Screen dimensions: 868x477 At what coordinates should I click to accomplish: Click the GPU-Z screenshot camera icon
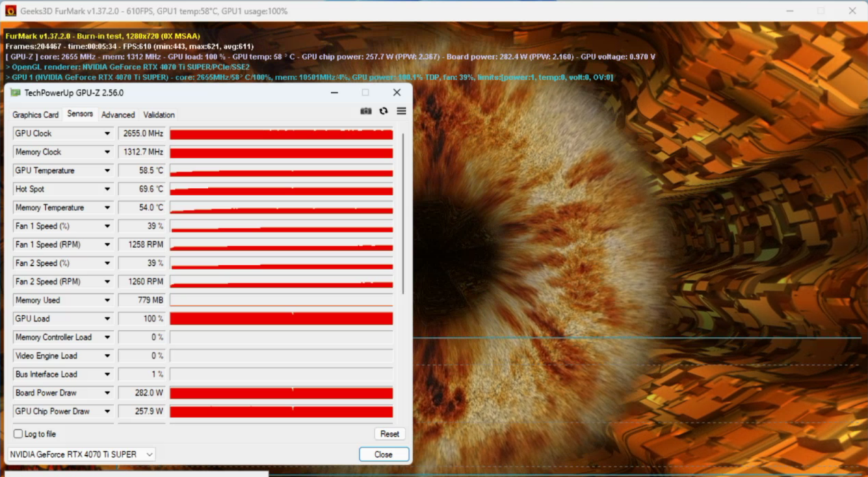pos(366,111)
